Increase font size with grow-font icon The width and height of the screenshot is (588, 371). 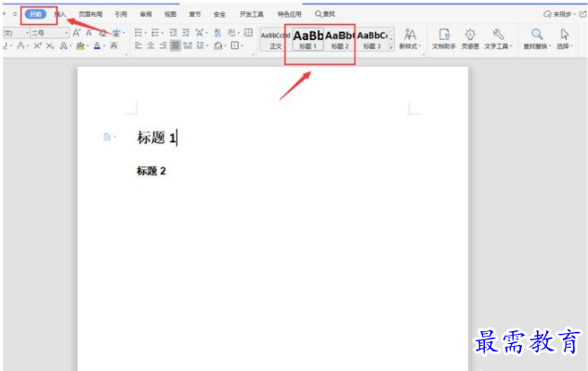(76, 33)
